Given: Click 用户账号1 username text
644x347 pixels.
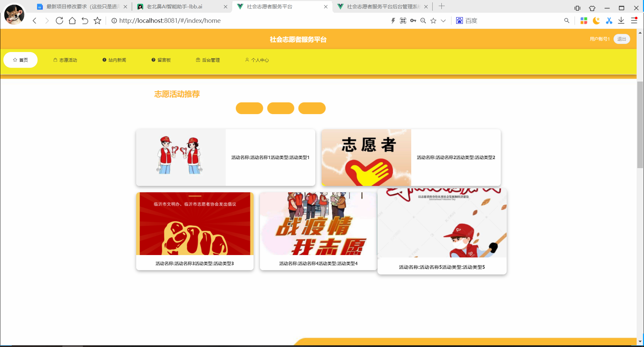Looking at the screenshot, I should point(600,39).
